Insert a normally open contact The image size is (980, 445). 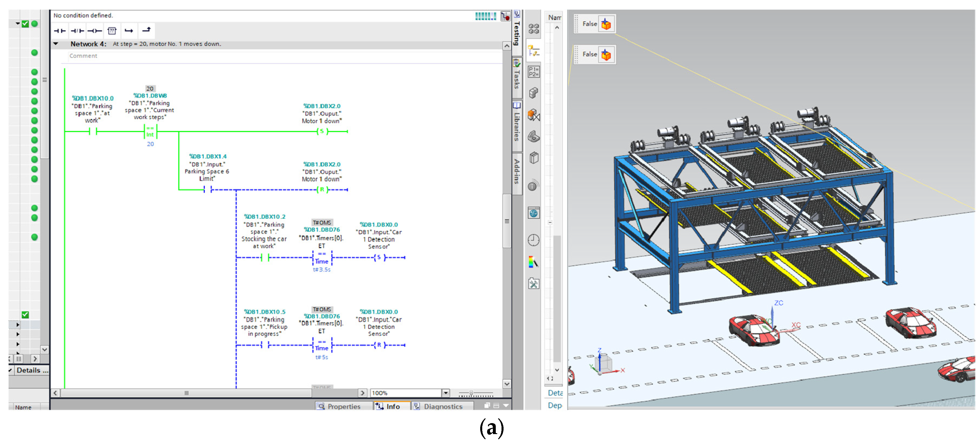point(59,31)
